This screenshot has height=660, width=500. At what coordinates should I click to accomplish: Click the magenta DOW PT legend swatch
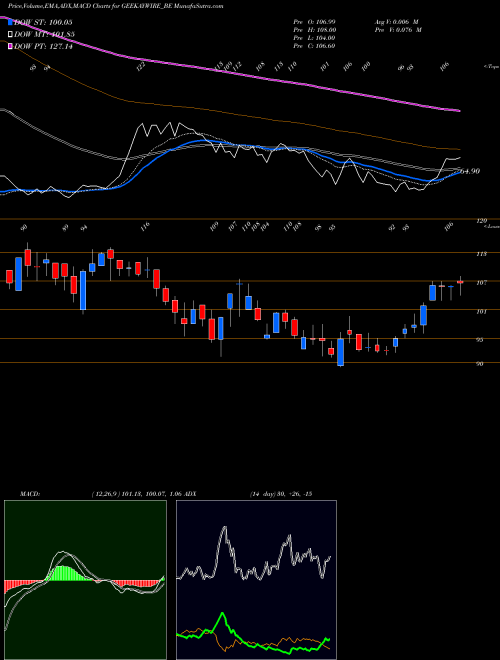11,46
